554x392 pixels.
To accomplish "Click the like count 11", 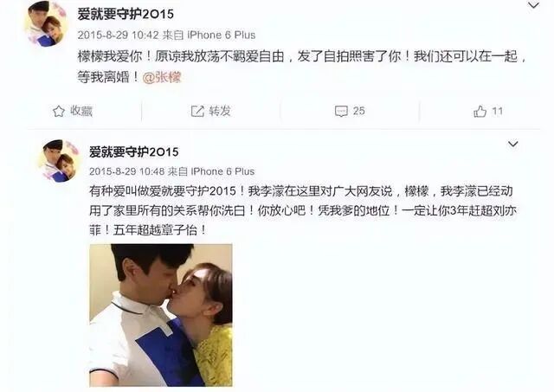I will click(x=497, y=112).
